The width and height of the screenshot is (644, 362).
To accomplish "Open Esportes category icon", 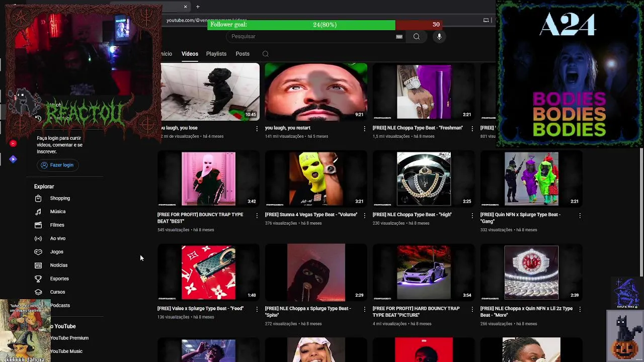I will (38, 279).
